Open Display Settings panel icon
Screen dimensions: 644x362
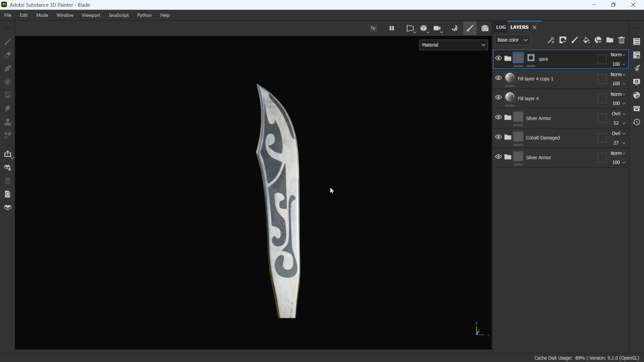tap(637, 82)
